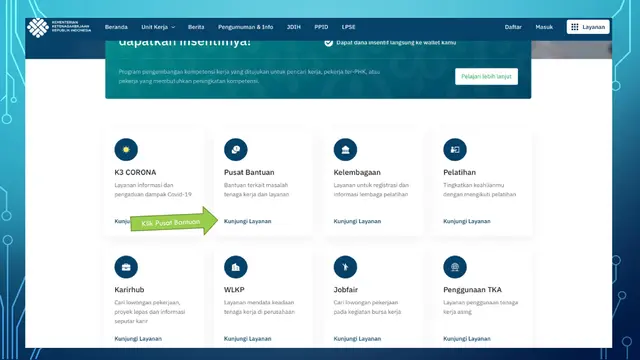Open the K3 CORONA service icon
640x360 pixels.
tap(126, 149)
